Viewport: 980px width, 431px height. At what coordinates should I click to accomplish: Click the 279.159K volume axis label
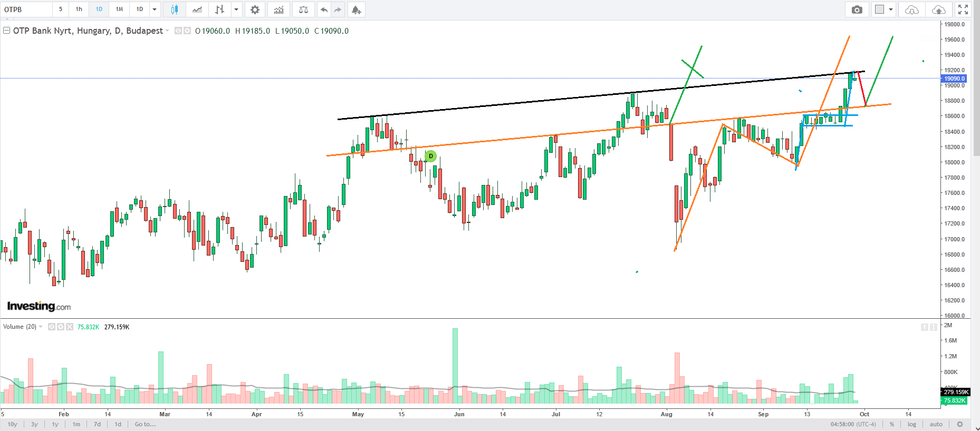pyautogui.click(x=956, y=392)
